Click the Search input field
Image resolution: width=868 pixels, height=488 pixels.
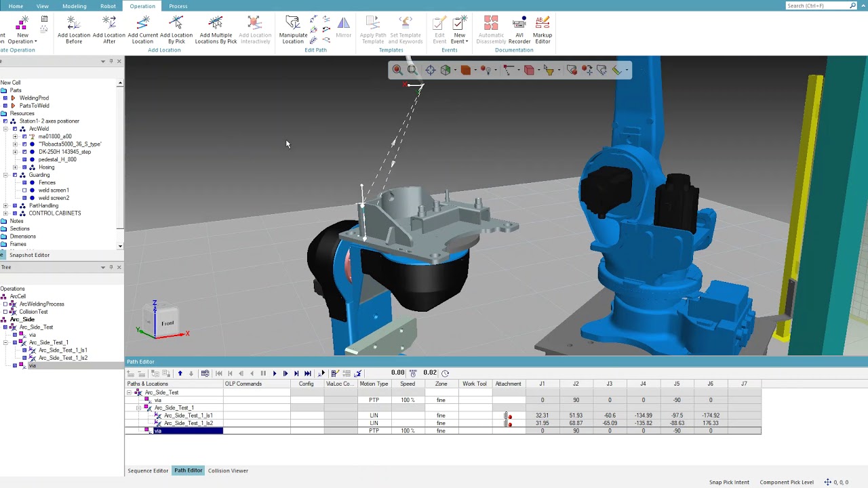817,6
